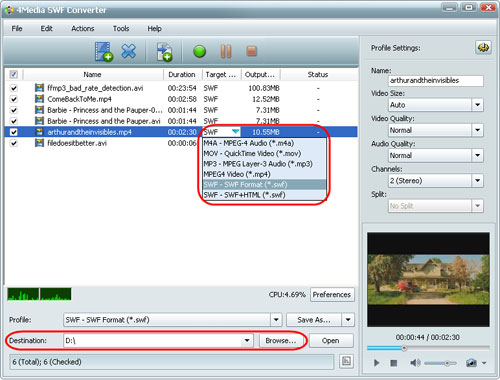Stop conversion with the red square icon
This screenshot has width=500, height=380.
click(x=252, y=51)
